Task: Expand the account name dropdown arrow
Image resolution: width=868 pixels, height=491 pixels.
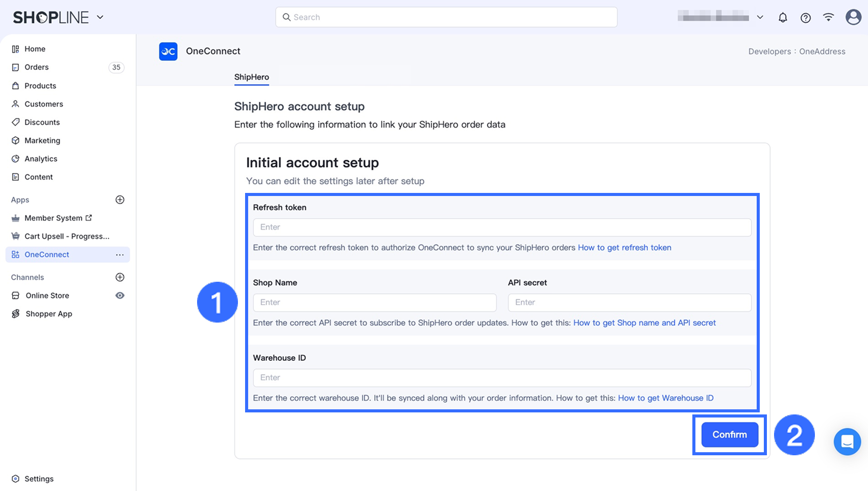Action: [x=760, y=17]
